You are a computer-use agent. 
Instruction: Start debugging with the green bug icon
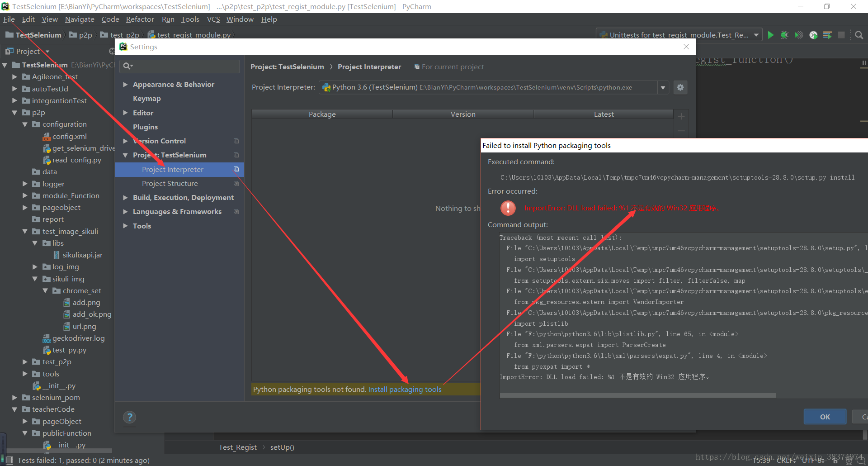785,35
